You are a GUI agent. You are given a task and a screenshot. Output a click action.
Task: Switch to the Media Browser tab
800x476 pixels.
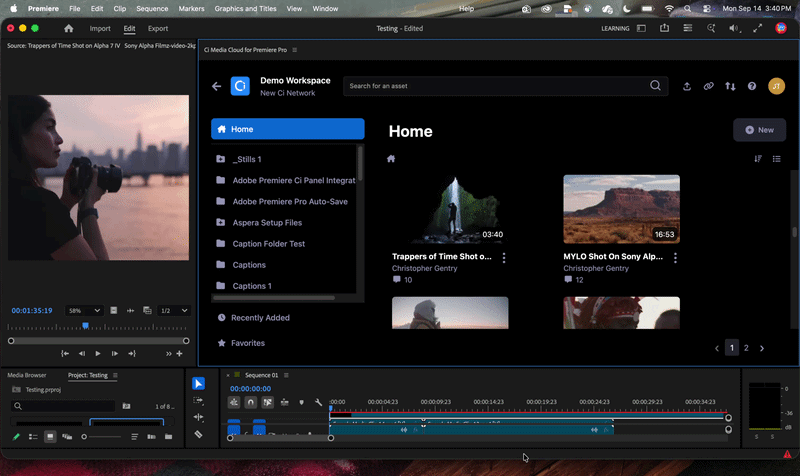point(27,375)
